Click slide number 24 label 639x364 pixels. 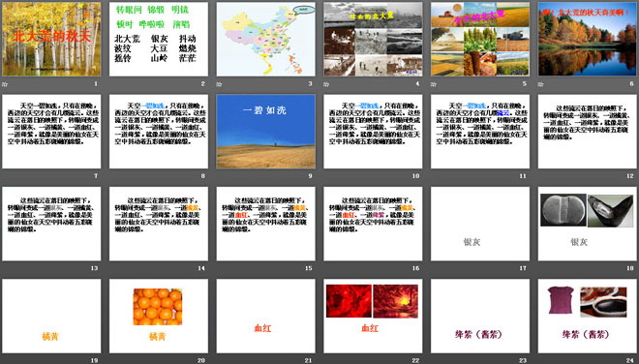(630, 360)
